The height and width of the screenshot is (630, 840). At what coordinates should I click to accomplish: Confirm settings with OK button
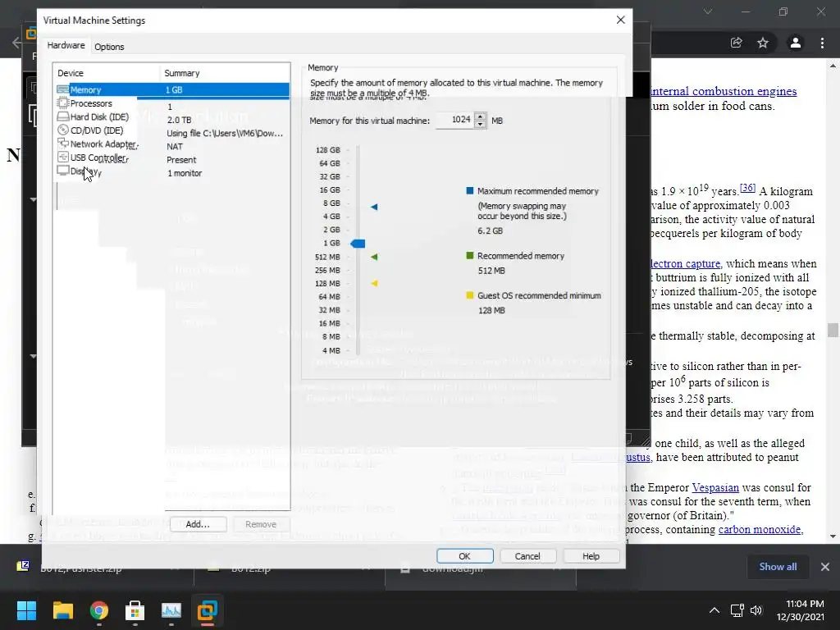(x=464, y=556)
